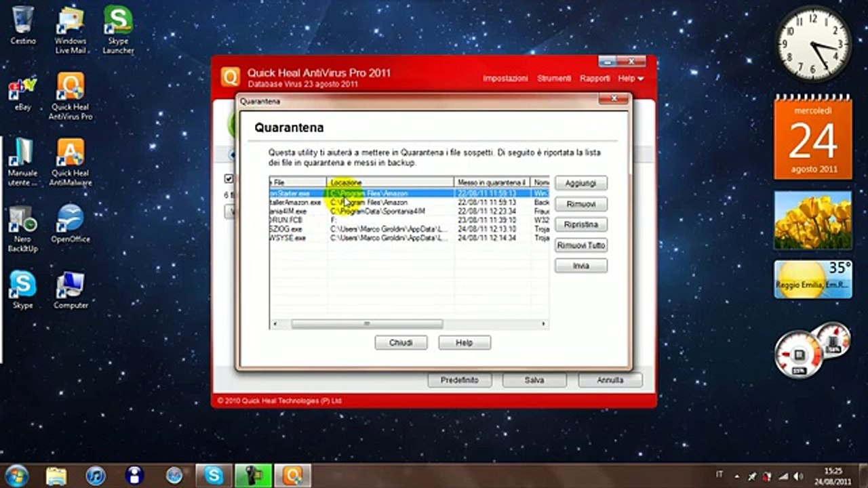Click the Salva button
Image resolution: width=868 pixels, height=488 pixels.
tap(534, 380)
